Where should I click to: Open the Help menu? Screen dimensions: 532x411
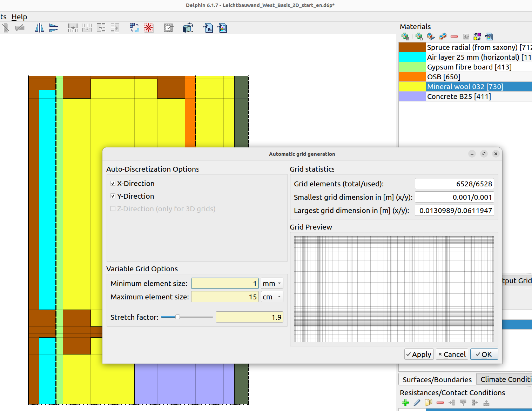pyautogui.click(x=19, y=17)
